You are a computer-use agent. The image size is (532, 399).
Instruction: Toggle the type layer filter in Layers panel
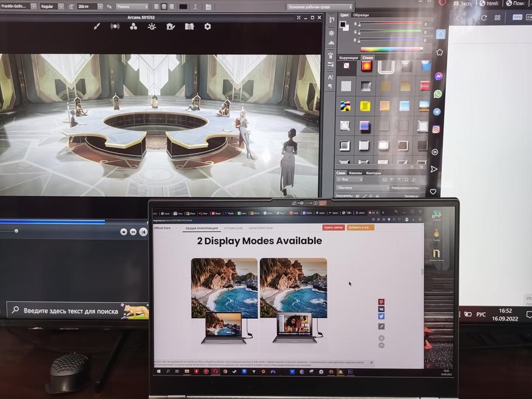399,180
